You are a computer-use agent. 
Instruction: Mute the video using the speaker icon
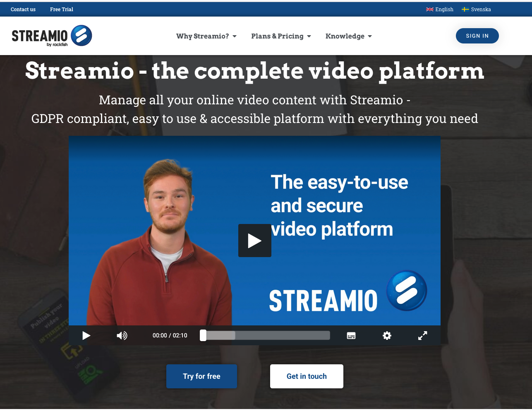[x=122, y=335]
